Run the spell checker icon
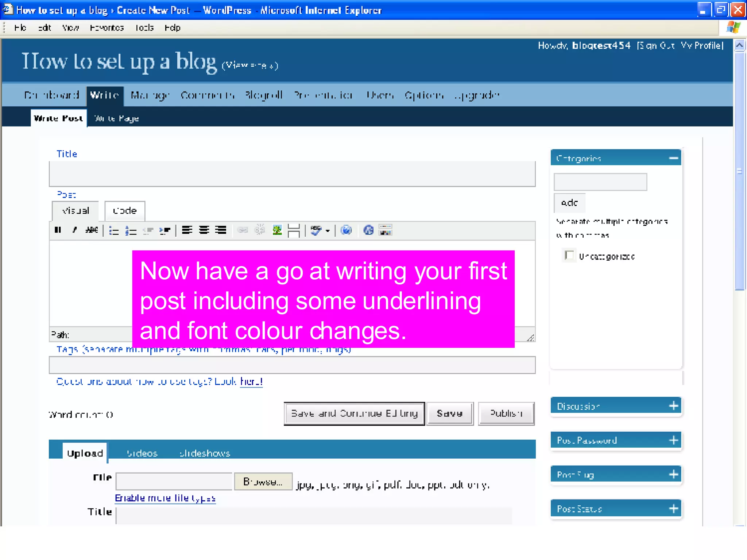 pos(316,230)
